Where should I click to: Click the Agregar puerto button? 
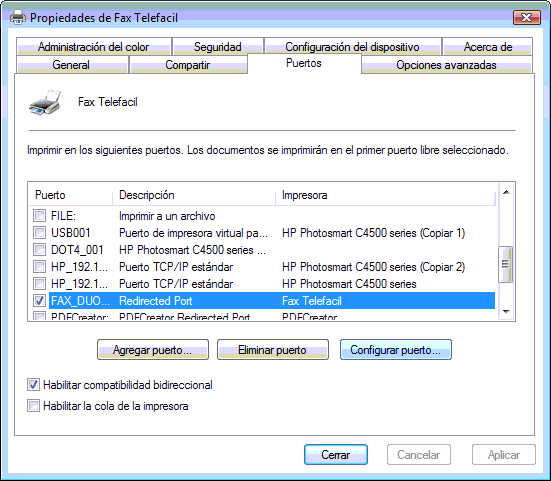pos(153,350)
